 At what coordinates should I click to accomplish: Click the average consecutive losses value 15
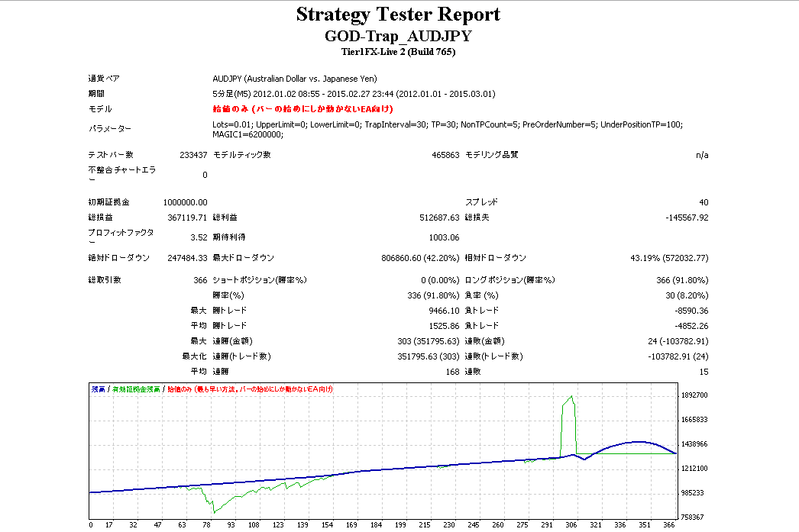pyautogui.click(x=704, y=372)
